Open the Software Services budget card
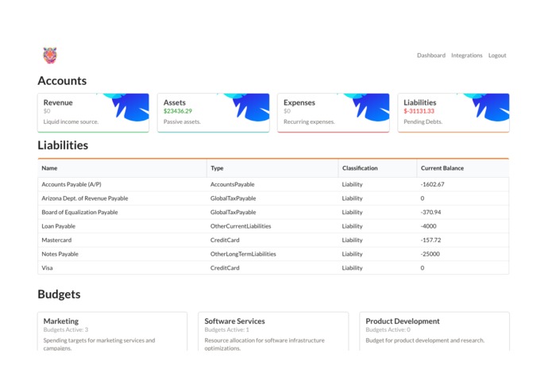This screenshot has height=392, width=552. tap(273, 331)
